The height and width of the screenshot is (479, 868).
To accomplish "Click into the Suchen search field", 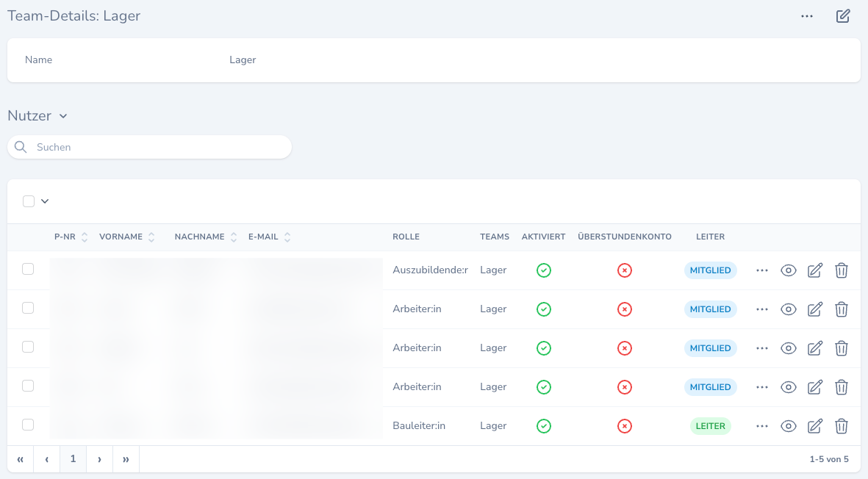I will 158,147.
